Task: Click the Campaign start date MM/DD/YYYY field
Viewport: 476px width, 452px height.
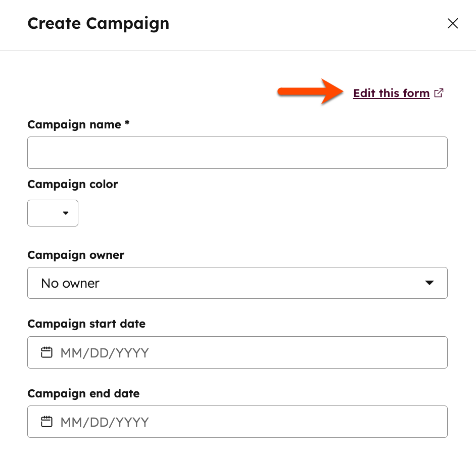Action: [237, 352]
